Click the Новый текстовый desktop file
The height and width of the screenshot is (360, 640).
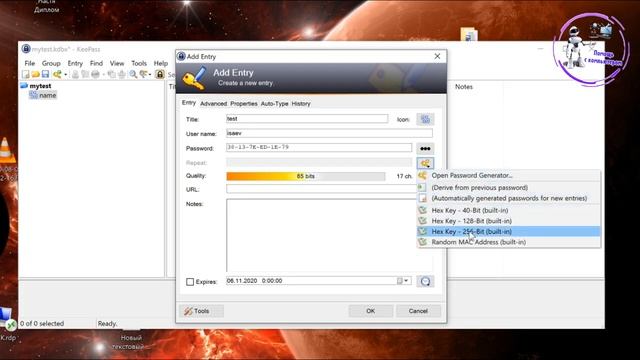[127, 341]
